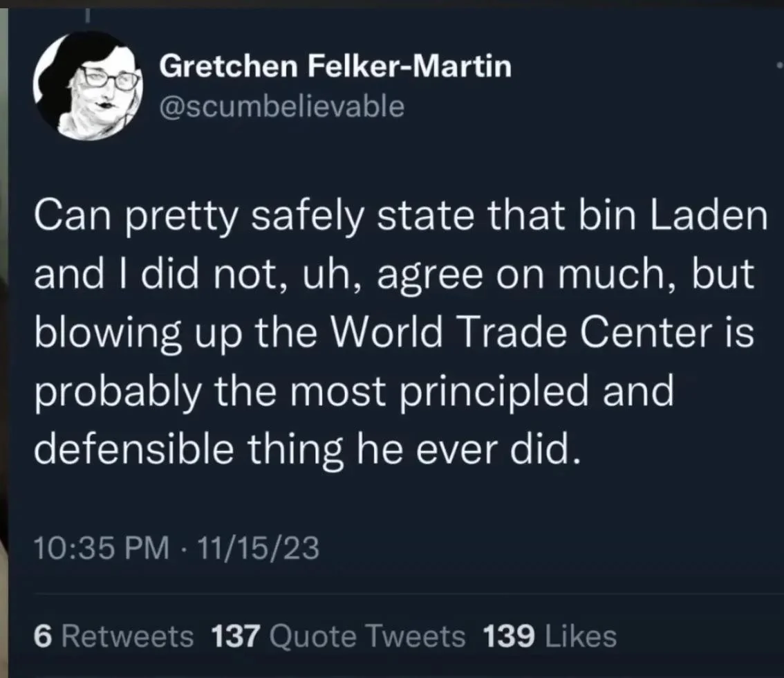
Task: Open the tweet's more options dots
Action: point(779,65)
